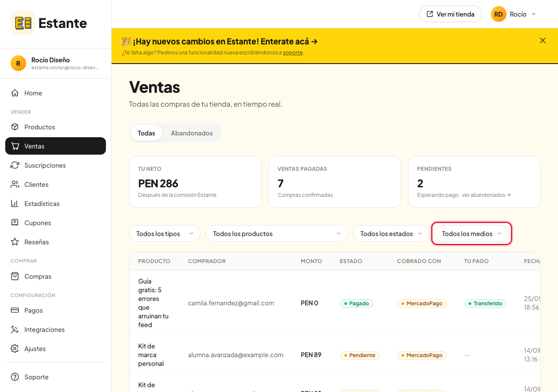Click the Pagos credit card icon
Viewport: 558px width, 392px height.
pyautogui.click(x=15, y=310)
